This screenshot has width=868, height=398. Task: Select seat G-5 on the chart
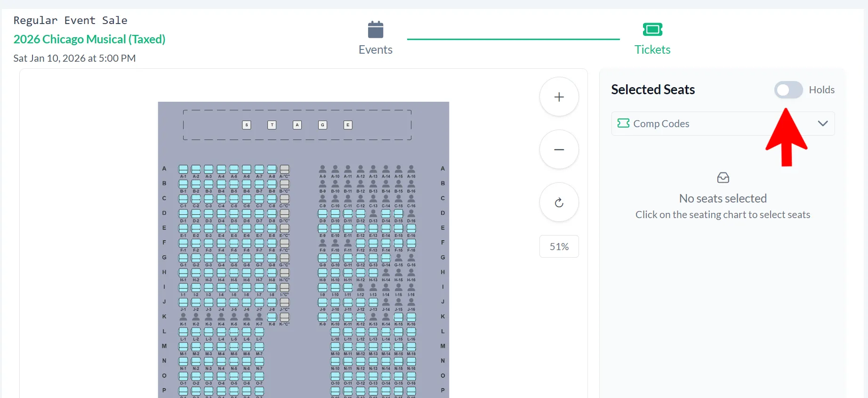234,258
